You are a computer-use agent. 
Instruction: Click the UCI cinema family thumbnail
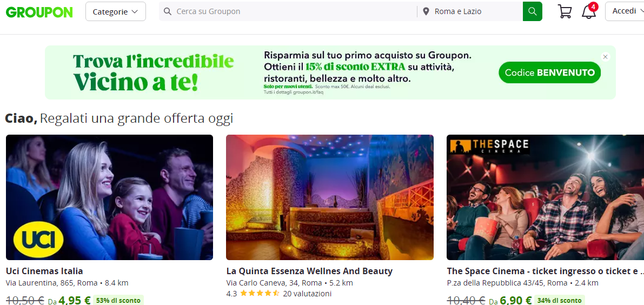109,197
